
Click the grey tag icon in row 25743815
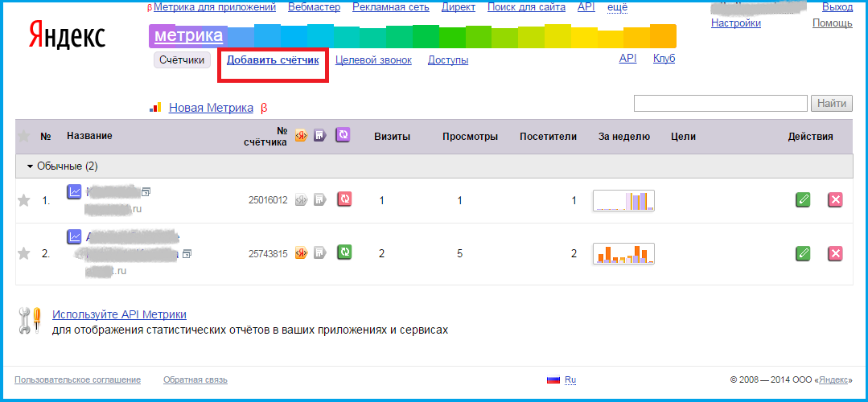click(320, 253)
